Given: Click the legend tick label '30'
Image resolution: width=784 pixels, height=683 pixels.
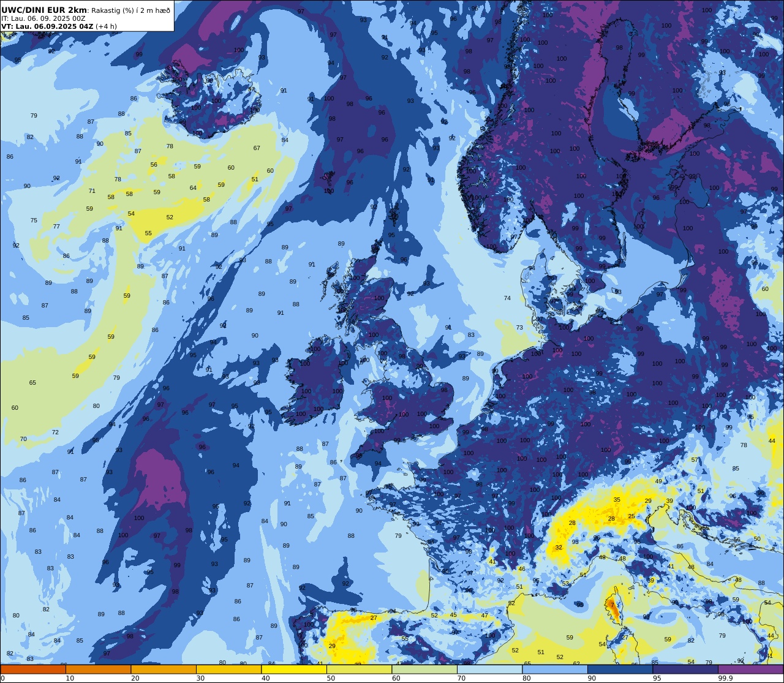Looking at the screenshot, I should (200, 678).
